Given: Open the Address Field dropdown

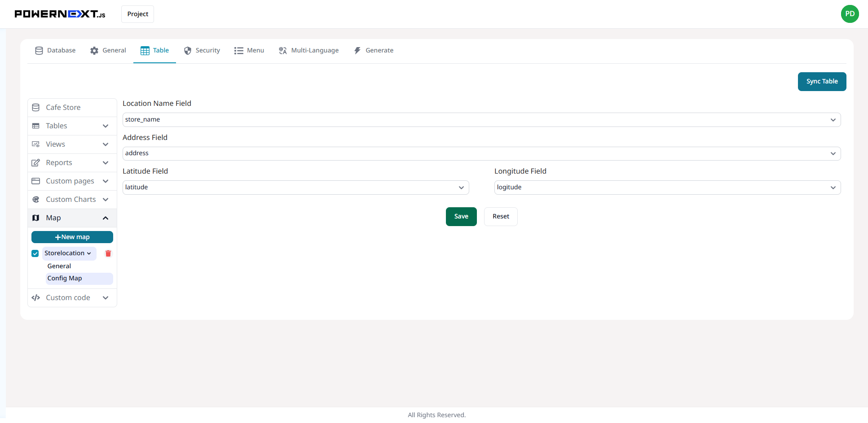Looking at the screenshot, I should (481, 153).
